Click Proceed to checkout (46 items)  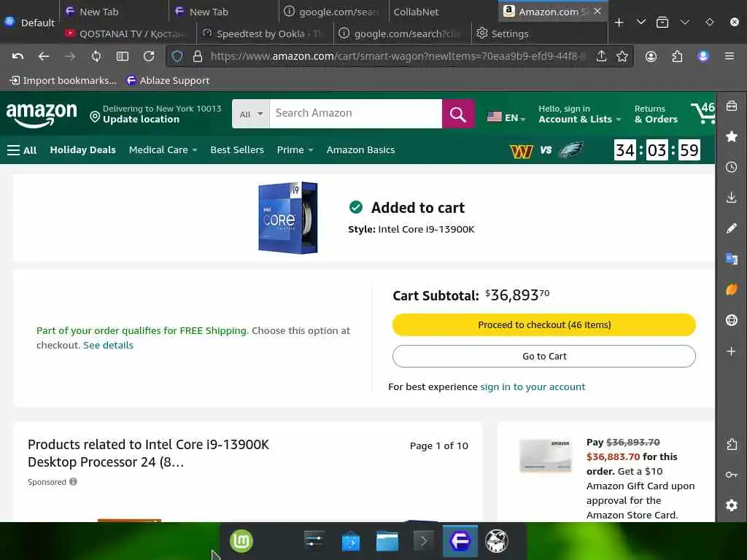pyautogui.click(x=544, y=324)
